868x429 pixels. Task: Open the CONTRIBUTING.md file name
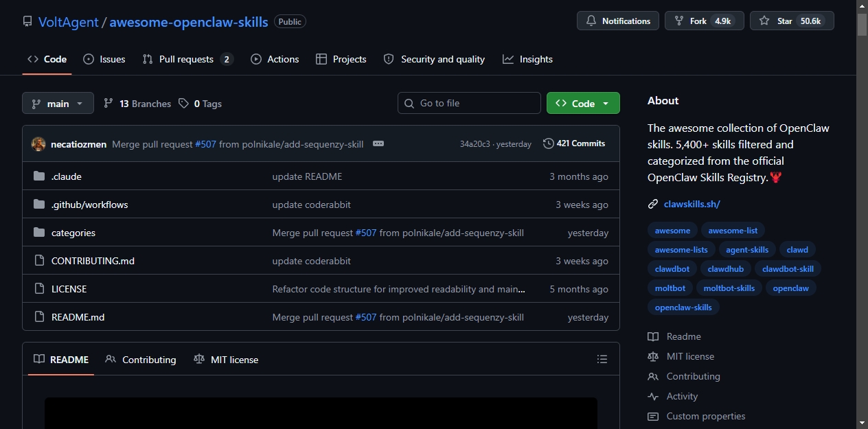tap(93, 261)
